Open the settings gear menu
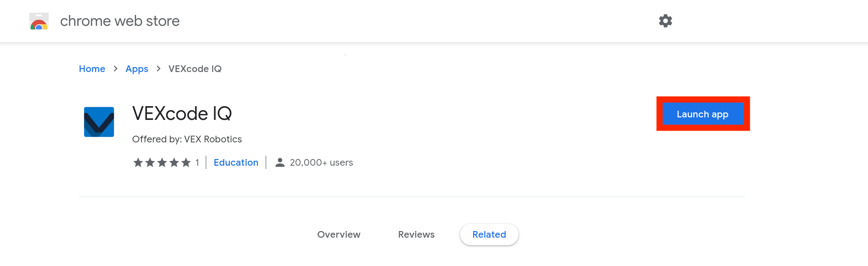 pyautogui.click(x=665, y=20)
